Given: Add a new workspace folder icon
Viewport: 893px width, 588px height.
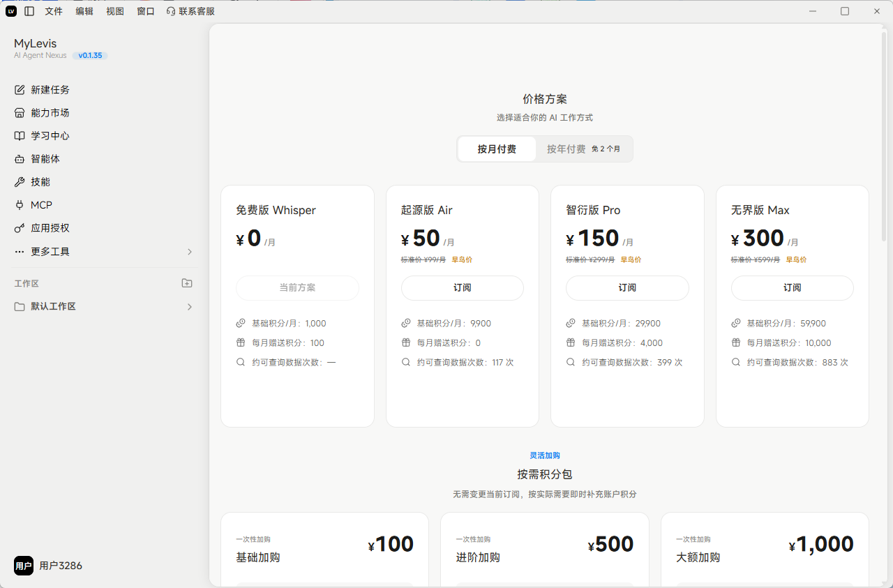Looking at the screenshot, I should point(187,283).
